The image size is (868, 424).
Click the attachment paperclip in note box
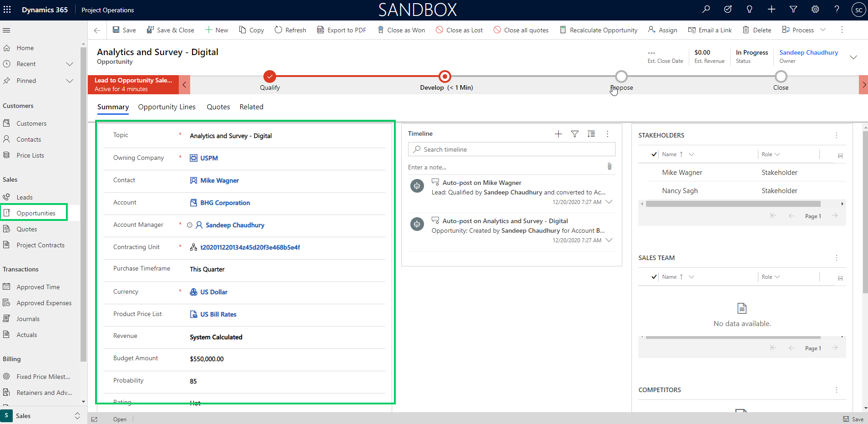[609, 167]
